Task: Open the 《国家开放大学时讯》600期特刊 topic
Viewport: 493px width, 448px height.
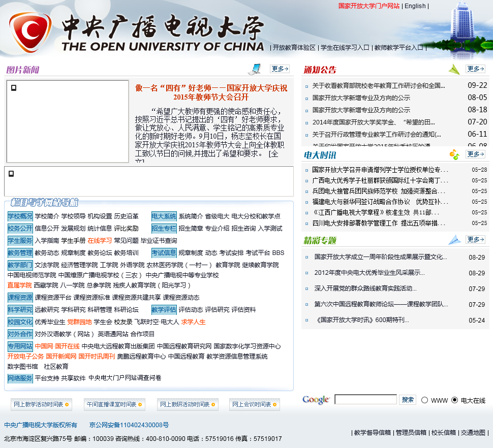Action: 361,320
